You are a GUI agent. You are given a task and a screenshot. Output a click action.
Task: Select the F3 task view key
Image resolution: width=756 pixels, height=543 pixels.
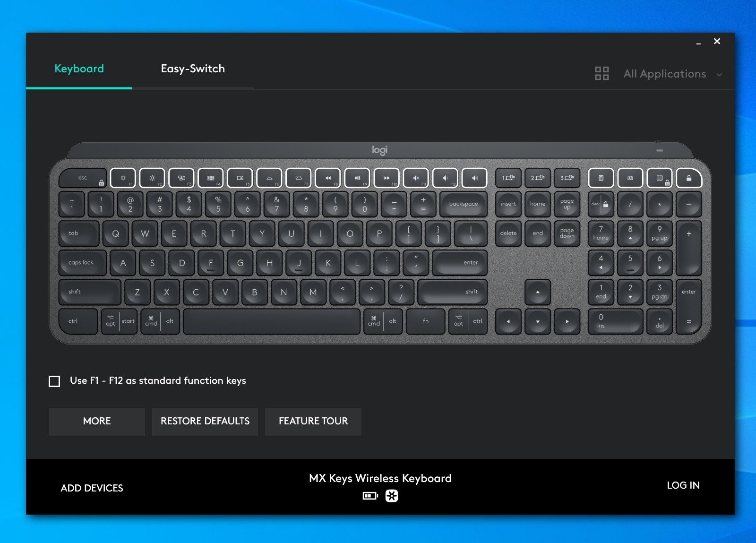[181, 178]
